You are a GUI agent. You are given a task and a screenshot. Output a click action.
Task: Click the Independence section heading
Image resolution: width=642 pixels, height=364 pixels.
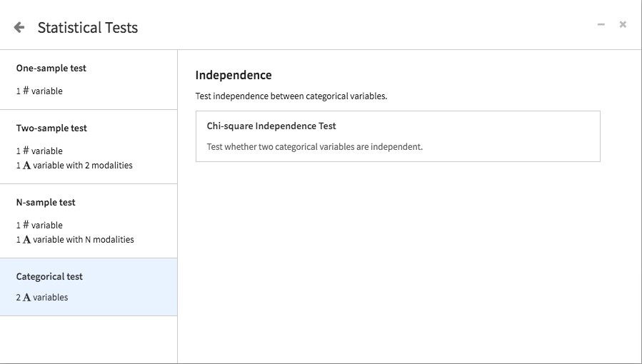coord(234,75)
